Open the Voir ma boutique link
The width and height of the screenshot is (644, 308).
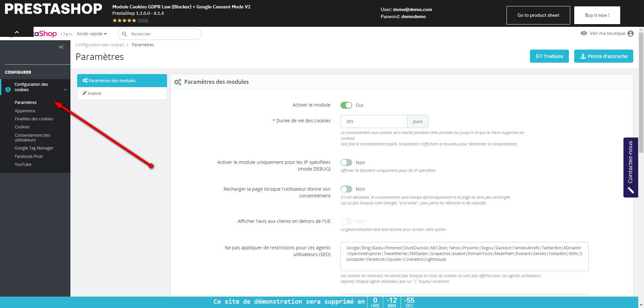pyautogui.click(x=607, y=34)
